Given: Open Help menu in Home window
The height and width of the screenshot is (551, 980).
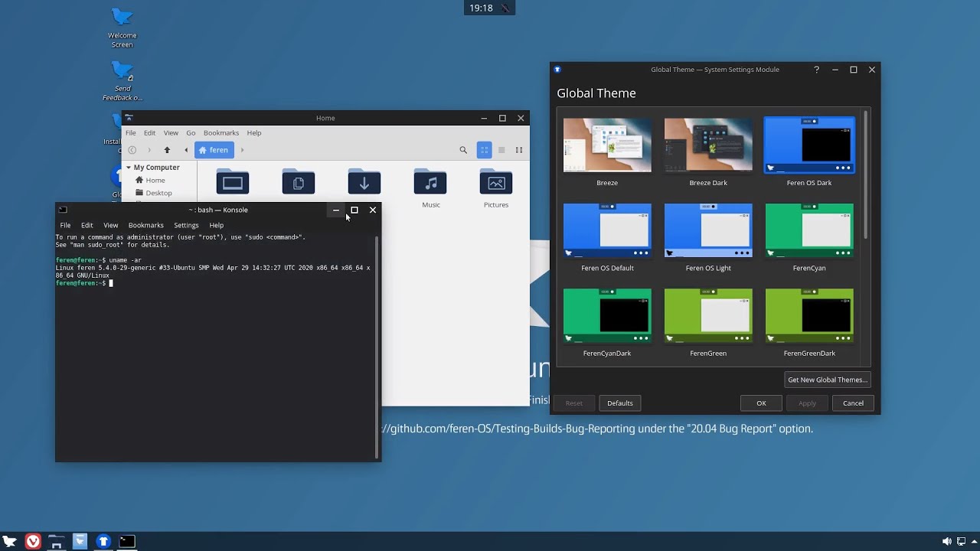Looking at the screenshot, I should pos(254,133).
